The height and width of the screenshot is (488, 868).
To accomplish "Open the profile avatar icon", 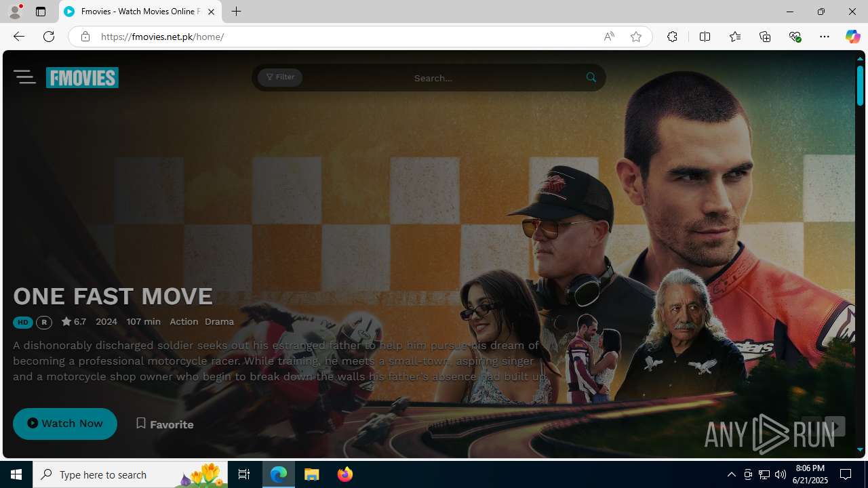I will tap(15, 12).
